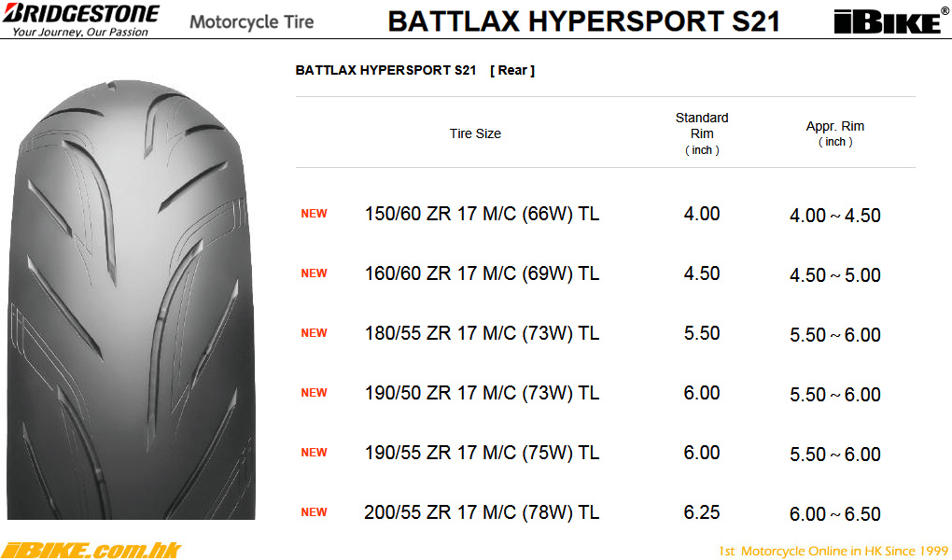Click the NEW badge for 150/60 tire
Screen dimensions: 952x560
pyautogui.click(x=314, y=214)
